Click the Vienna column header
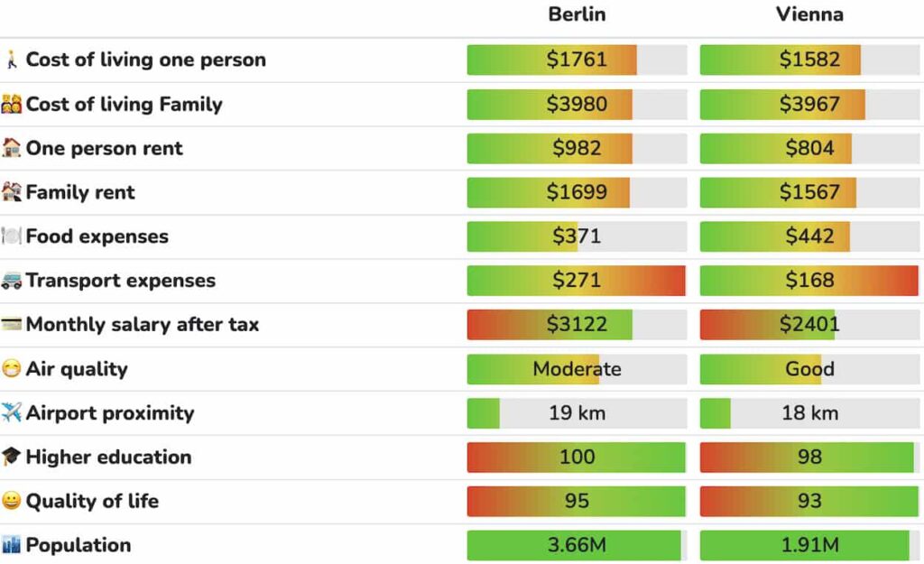Image resolution: width=924 pixels, height=564 pixels. (809, 14)
